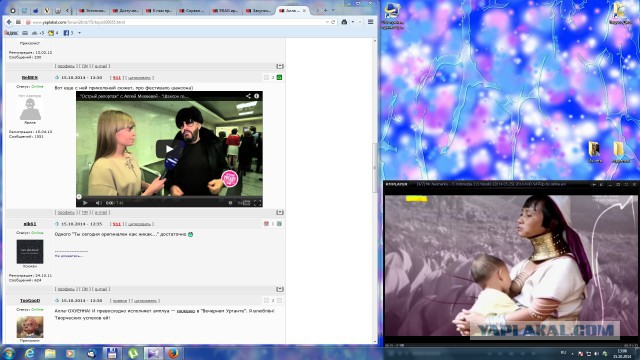Screen dimensions: 640x360
Task: Play the embedded video with the center play button
Action: 169,149
